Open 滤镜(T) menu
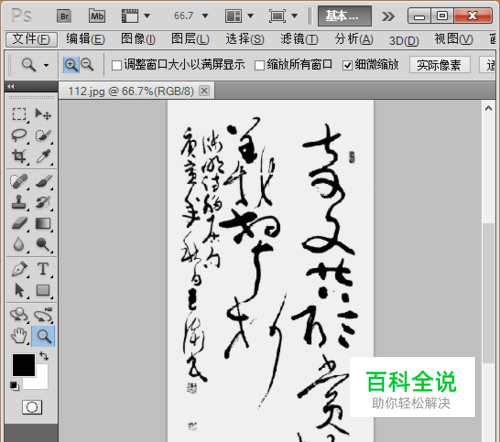 [x=299, y=40]
